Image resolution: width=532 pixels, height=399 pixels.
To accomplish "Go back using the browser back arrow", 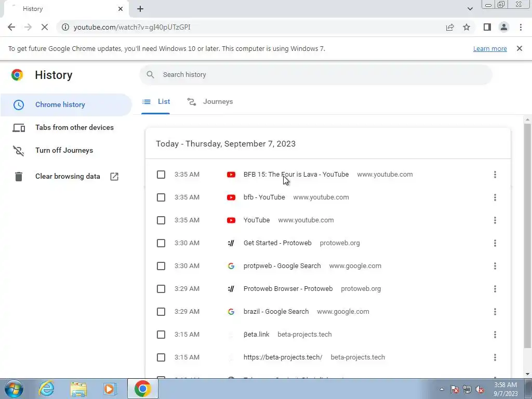I will (11, 27).
